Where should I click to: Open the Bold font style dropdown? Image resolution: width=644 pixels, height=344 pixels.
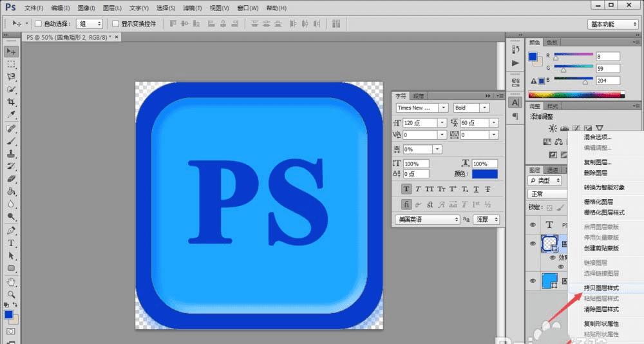[485, 108]
